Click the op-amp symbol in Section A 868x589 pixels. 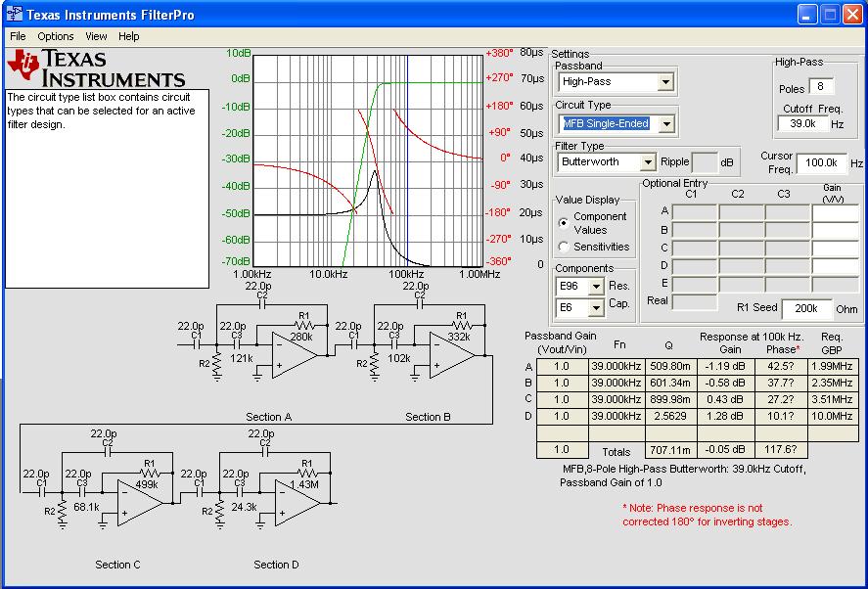(x=295, y=355)
